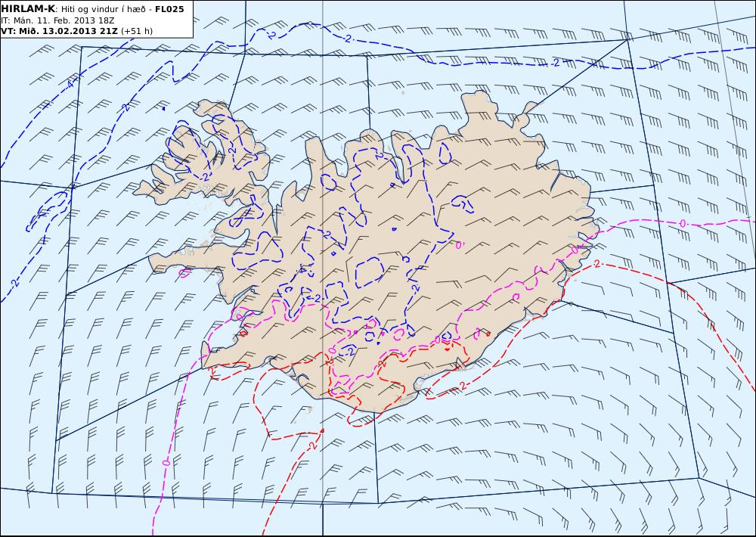Click the bold "HIRLAM-K" model name
This screenshot has height=537, width=756.
coord(28,9)
